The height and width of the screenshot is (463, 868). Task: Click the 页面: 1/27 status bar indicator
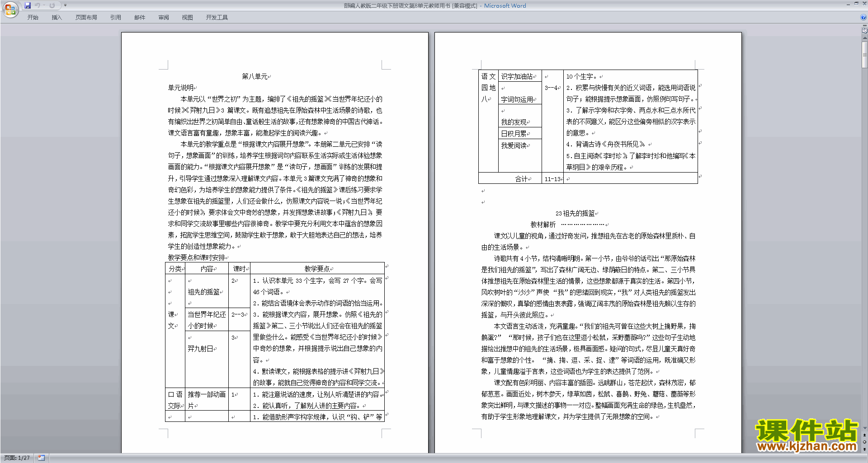click(x=17, y=458)
